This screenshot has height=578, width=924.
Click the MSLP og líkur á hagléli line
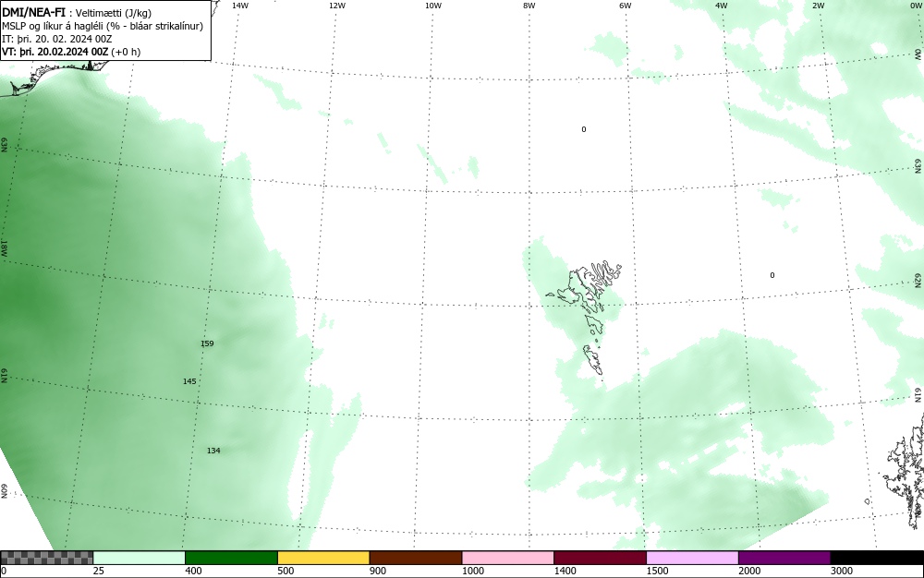tap(103, 26)
